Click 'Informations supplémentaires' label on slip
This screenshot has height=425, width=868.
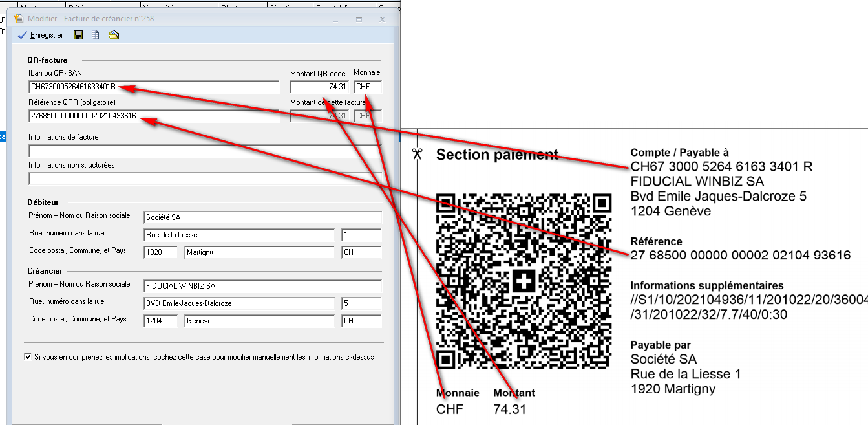pos(707,286)
